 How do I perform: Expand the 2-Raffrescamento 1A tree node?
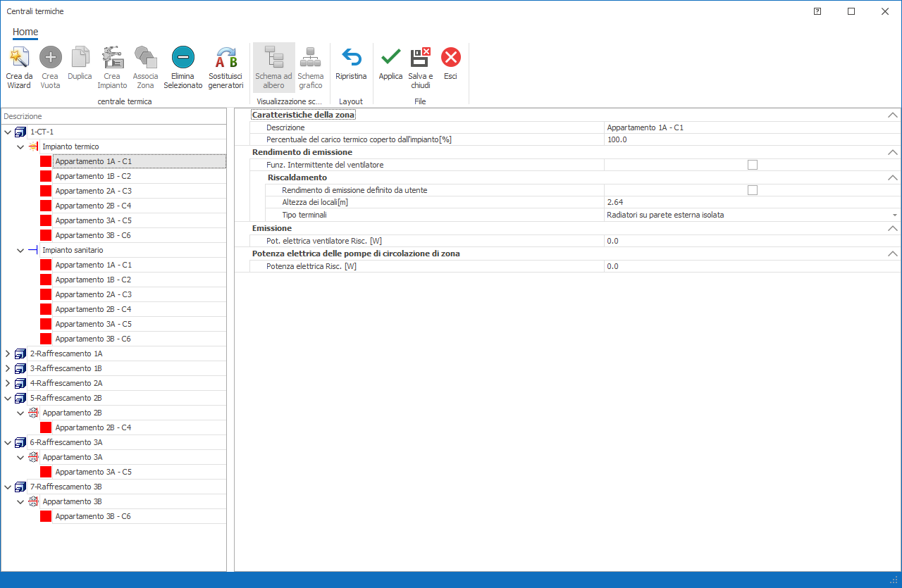(8, 354)
